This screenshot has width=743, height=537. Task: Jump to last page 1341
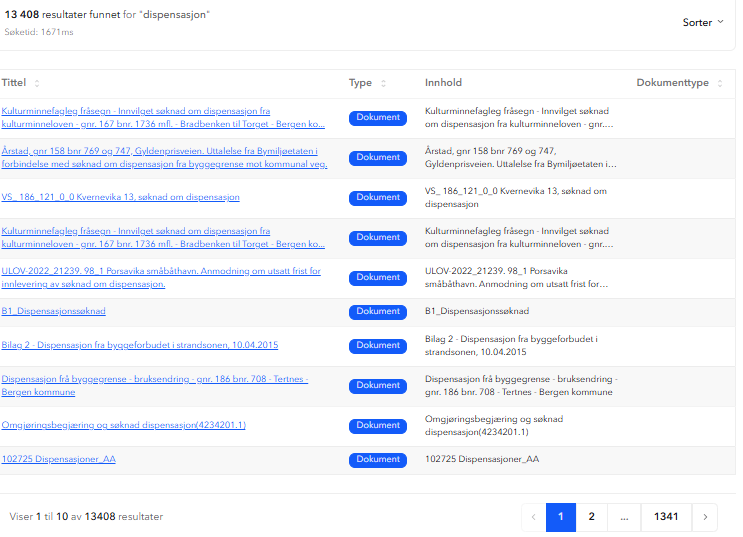click(666, 517)
